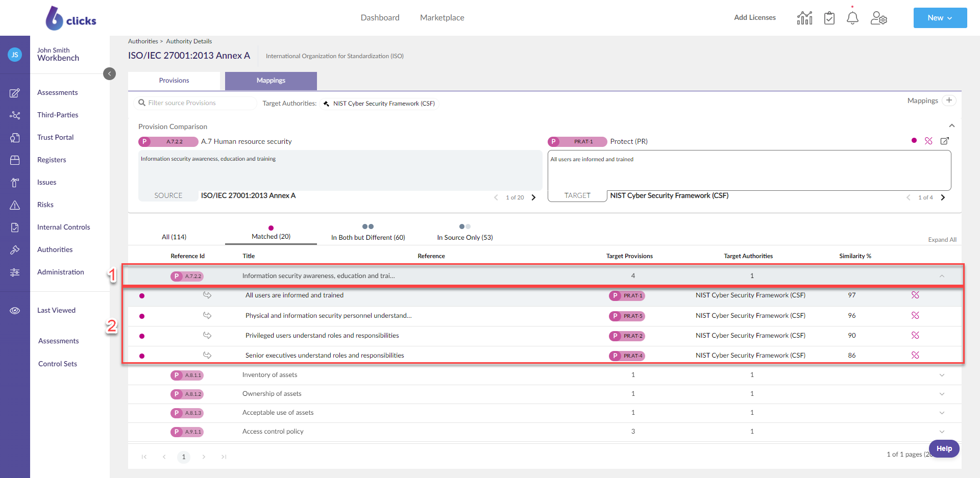The height and width of the screenshot is (478, 980).
Task: Open the Marketplace menu
Action: [x=442, y=18]
